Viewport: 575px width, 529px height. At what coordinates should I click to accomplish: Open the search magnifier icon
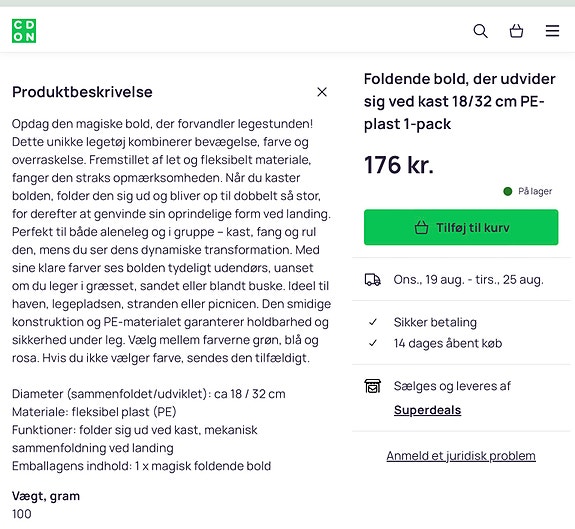(x=480, y=31)
